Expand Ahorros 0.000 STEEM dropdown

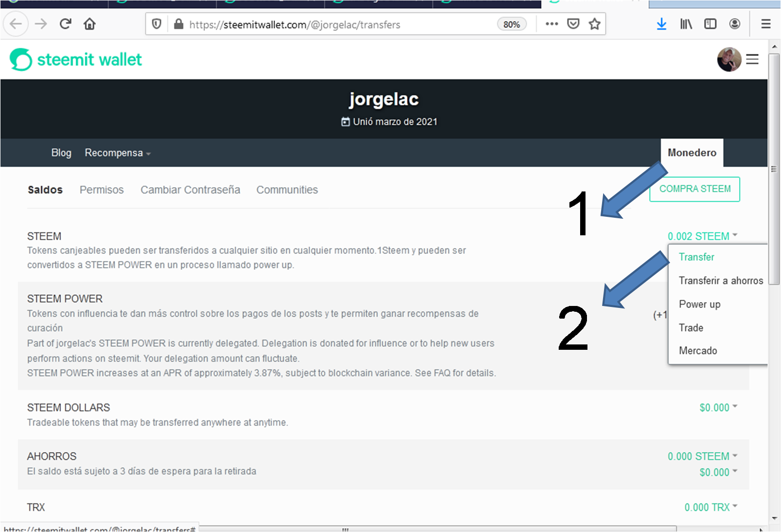(x=703, y=456)
